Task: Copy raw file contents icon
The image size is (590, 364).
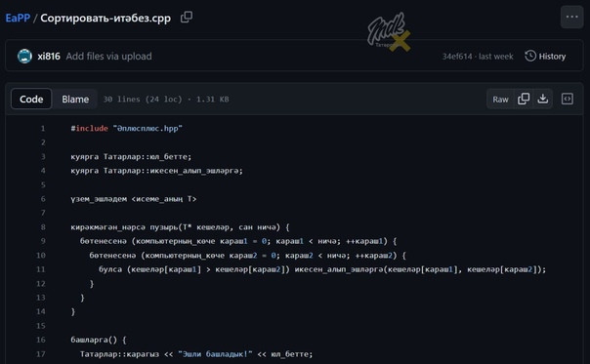Action: 524,99
